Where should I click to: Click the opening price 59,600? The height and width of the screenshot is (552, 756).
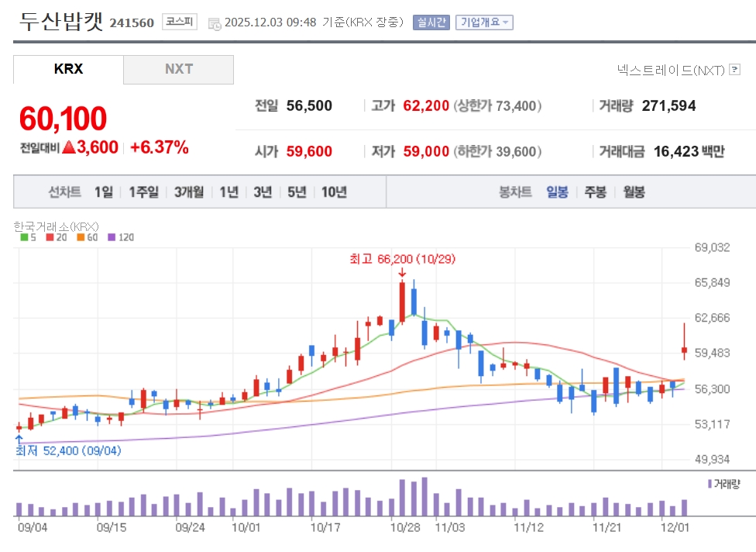pyautogui.click(x=309, y=151)
